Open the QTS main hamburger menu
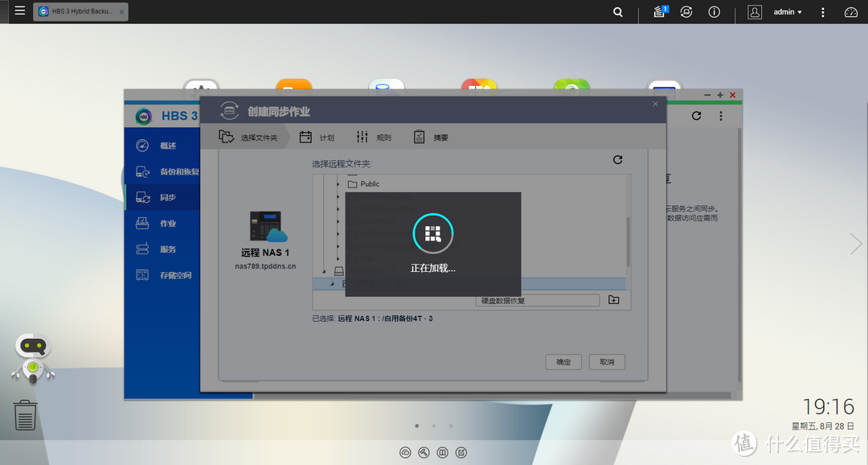This screenshot has height=465, width=868. 20,10
